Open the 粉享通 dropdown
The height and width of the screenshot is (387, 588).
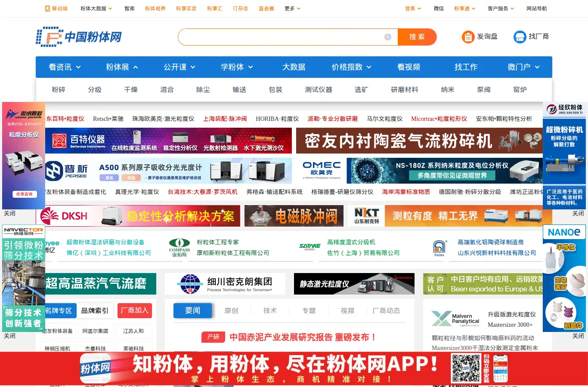(x=465, y=9)
